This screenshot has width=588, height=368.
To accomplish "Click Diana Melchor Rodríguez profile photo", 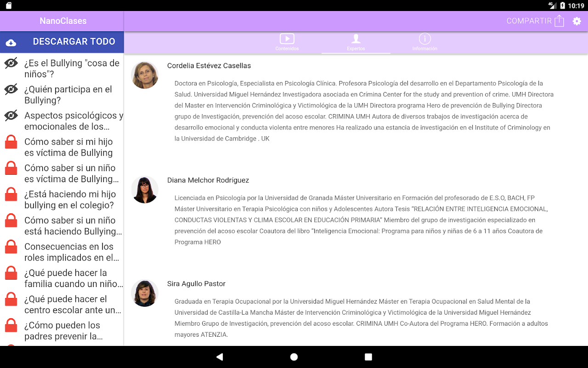I will 145,190.
